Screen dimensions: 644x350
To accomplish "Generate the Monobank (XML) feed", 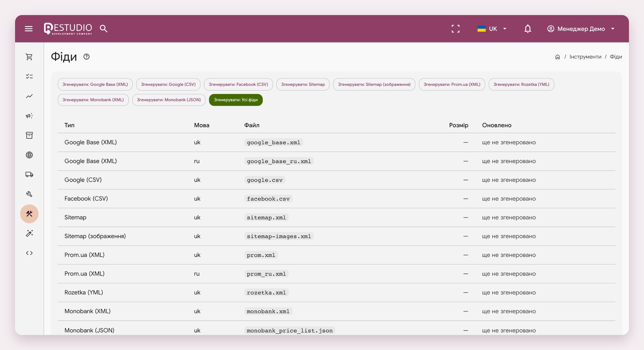I will (93, 100).
